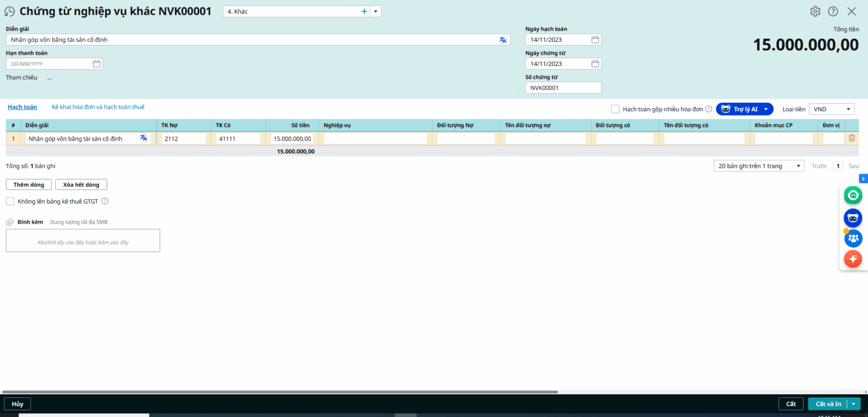Click the 'Số tiền' column header
Viewport: 868px width, 417px height.
pyautogui.click(x=292, y=125)
